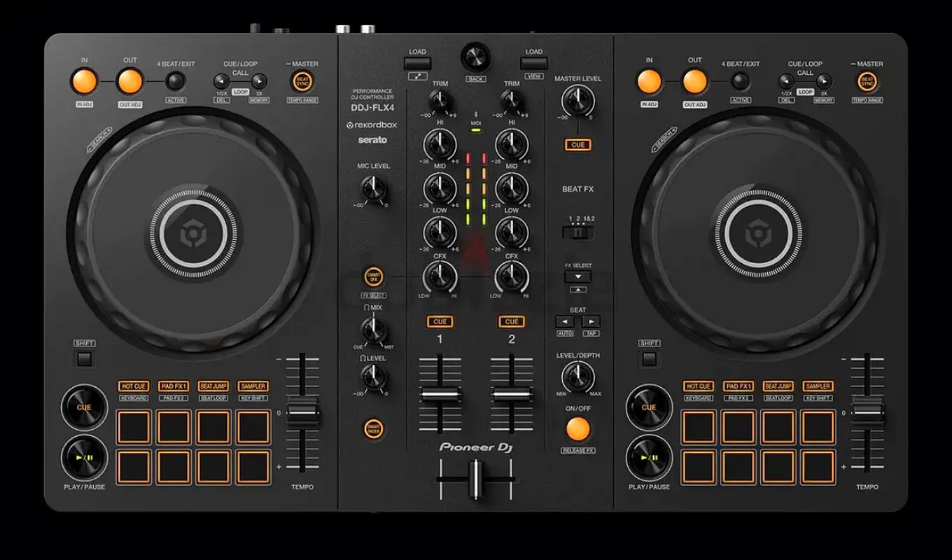
Task: Click the channel 2 CFX filter knob
Action: [512, 276]
